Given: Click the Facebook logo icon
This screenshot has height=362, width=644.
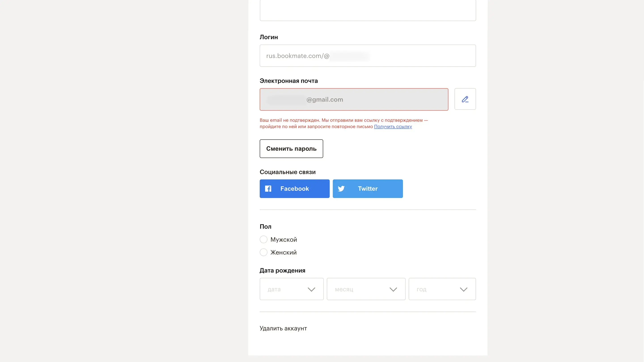Looking at the screenshot, I should [x=268, y=189].
